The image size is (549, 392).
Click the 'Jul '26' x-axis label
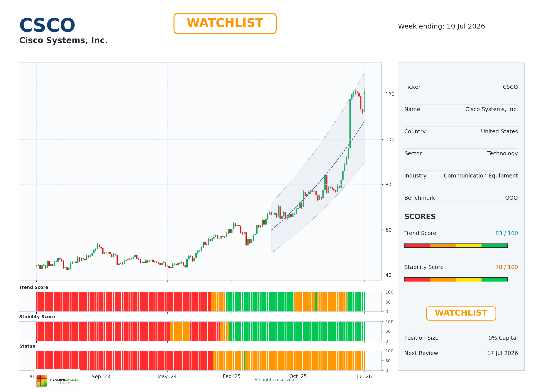(x=364, y=377)
